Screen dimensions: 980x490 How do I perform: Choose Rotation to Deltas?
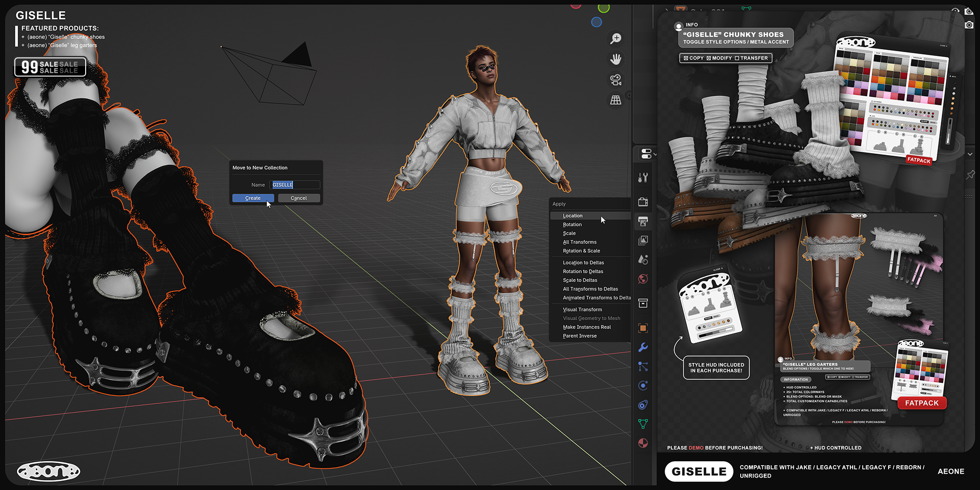point(590,271)
